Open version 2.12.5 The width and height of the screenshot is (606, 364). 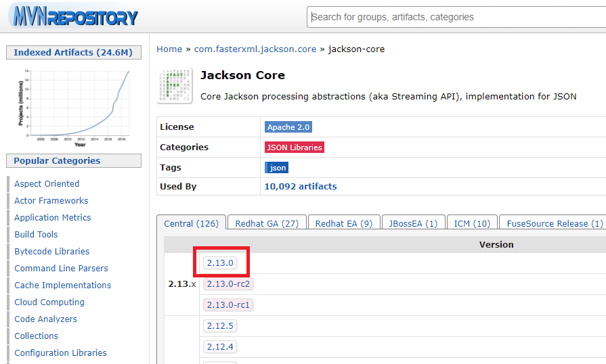point(220,326)
